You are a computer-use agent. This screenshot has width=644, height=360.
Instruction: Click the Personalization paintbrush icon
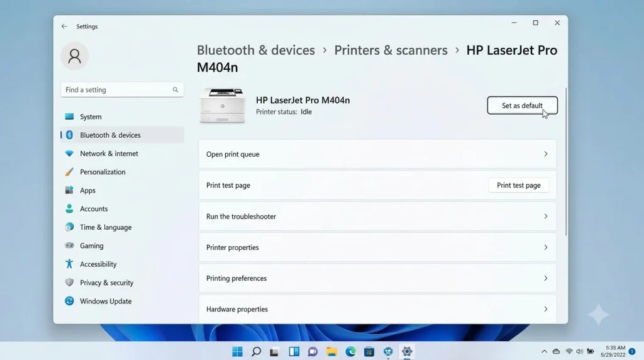pyautogui.click(x=69, y=172)
